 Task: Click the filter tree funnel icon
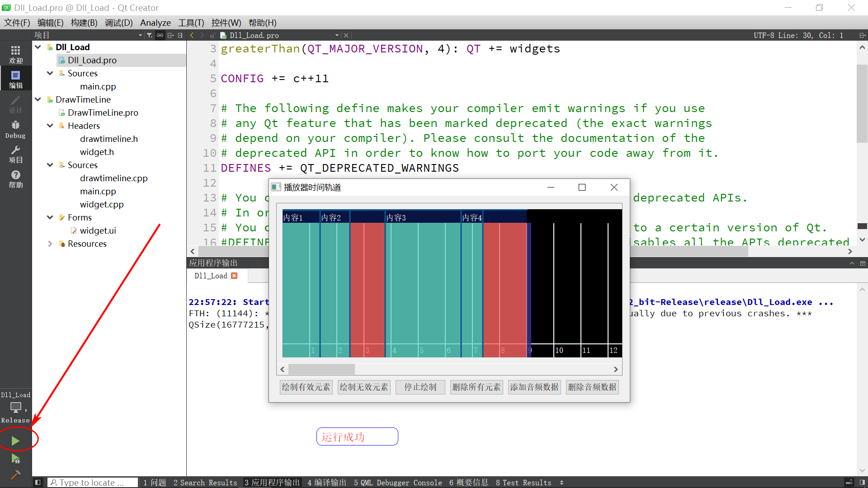tap(150, 35)
